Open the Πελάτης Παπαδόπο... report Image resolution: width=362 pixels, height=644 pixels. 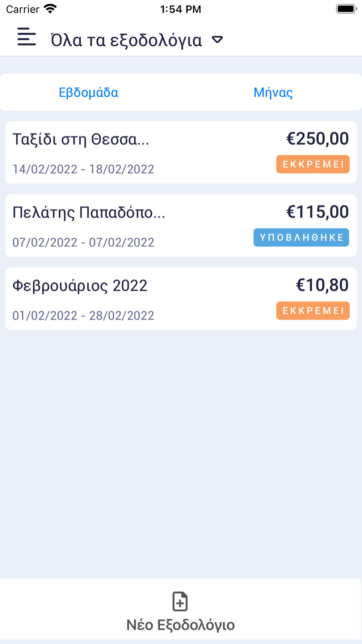click(89, 213)
